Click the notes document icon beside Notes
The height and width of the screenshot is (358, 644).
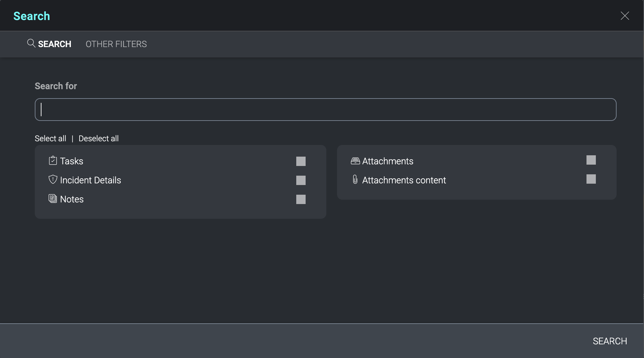[53, 198]
